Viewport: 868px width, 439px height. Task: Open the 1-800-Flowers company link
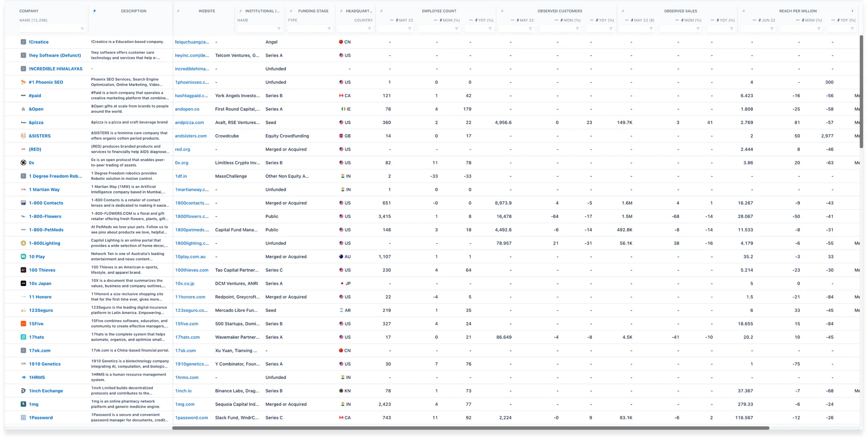click(45, 216)
